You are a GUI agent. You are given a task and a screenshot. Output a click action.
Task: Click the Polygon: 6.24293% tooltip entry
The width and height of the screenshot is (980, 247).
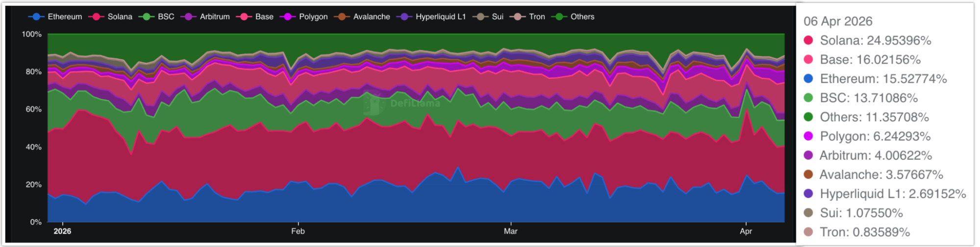875,136
